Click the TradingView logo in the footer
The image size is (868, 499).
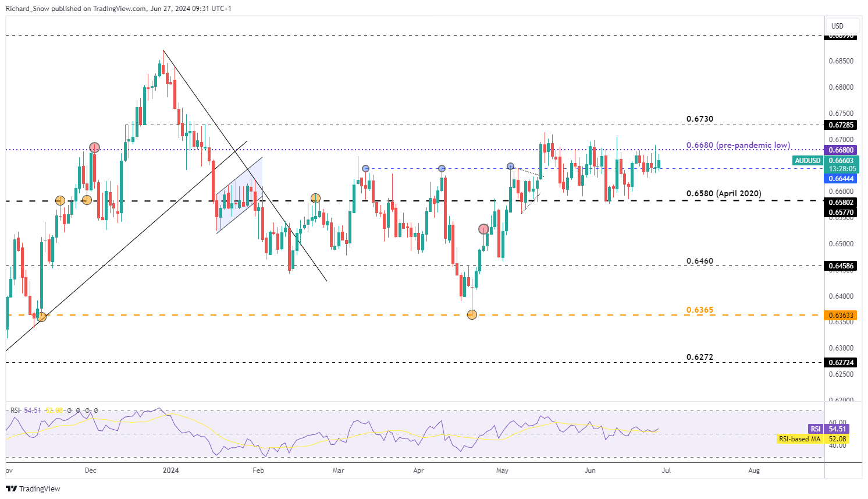tap(33, 489)
